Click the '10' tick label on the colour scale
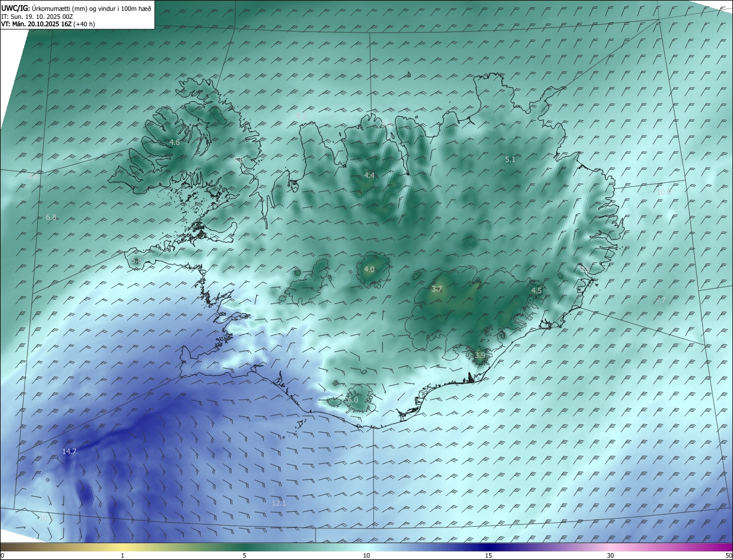This screenshot has height=560, width=733. [366, 555]
